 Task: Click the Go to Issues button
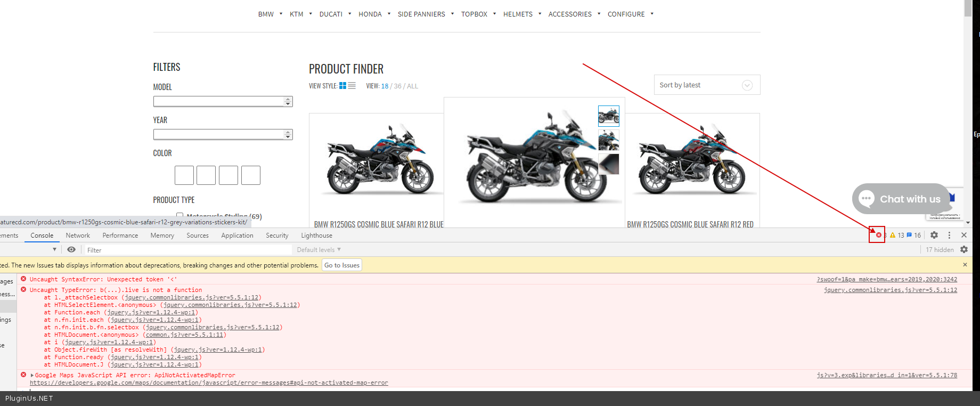pyautogui.click(x=342, y=265)
